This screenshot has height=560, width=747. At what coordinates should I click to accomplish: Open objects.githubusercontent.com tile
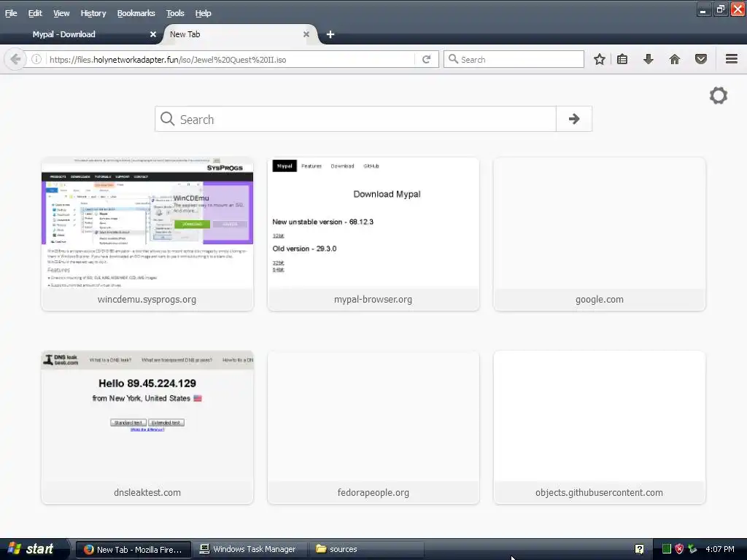600,427
